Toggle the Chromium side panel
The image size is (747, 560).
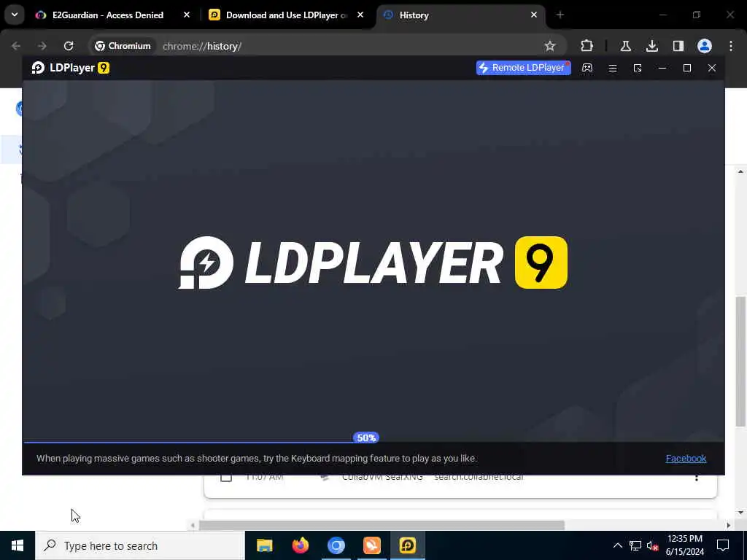(x=678, y=46)
